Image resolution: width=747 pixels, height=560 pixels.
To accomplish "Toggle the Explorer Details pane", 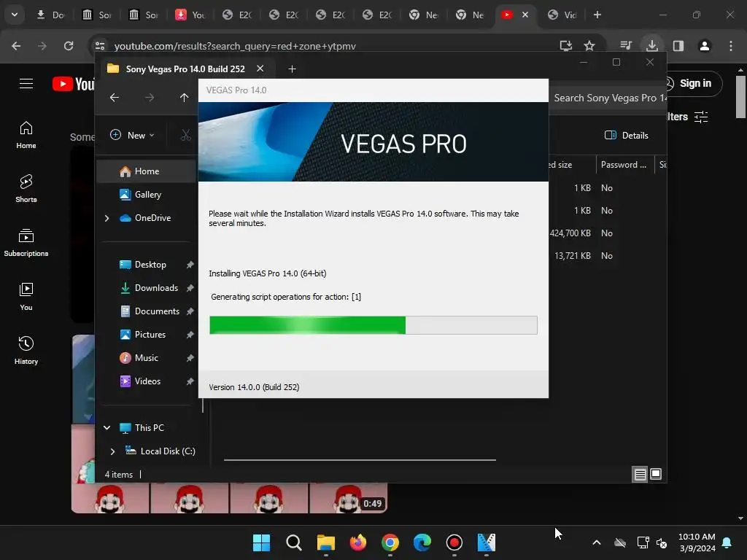I will coord(627,135).
